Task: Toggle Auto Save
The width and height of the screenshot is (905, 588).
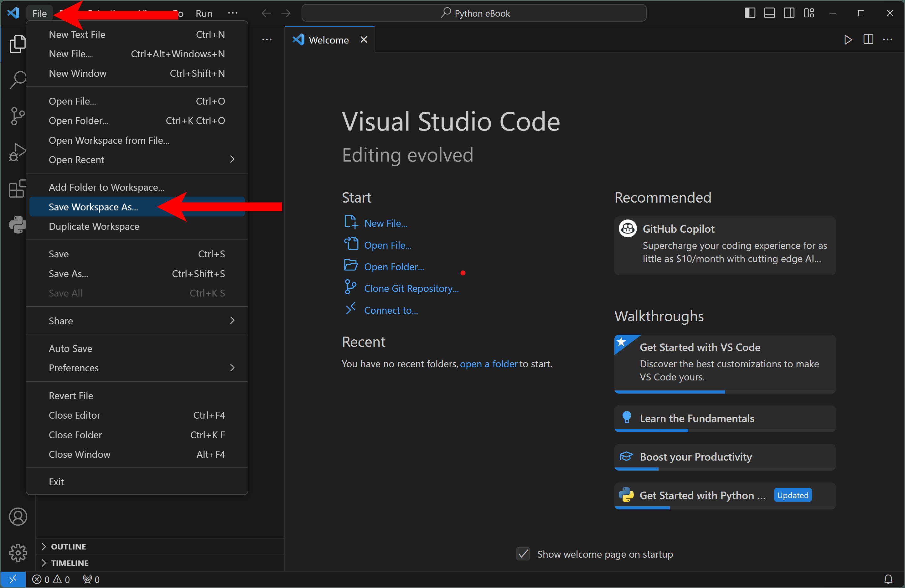Action: (x=137, y=348)
